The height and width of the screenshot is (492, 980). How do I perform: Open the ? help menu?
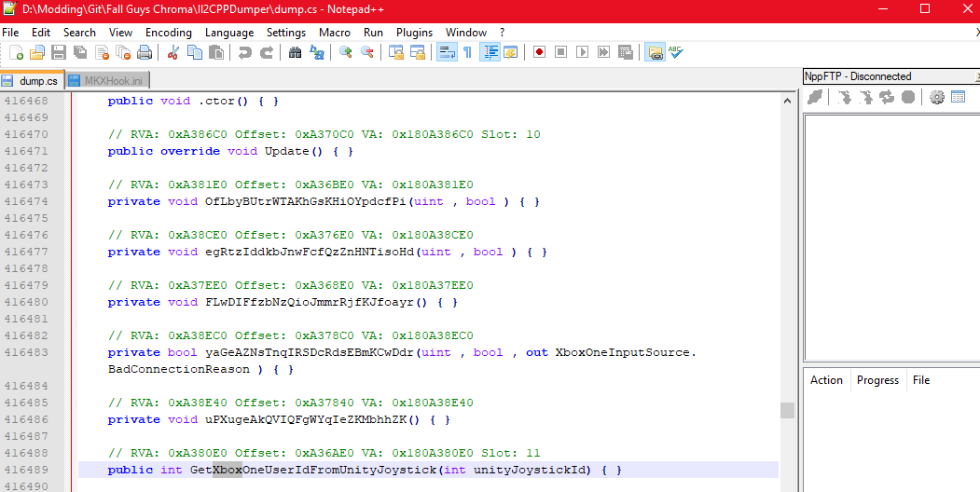[502, 33]
